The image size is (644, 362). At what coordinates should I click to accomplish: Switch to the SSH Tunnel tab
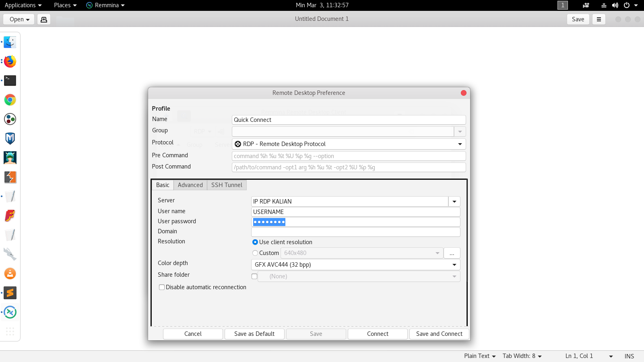coord(227,185)
